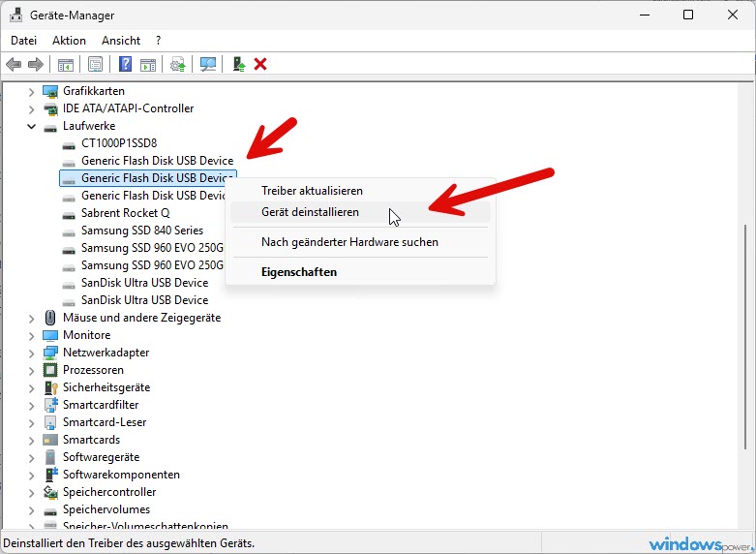Image resolution: width=756 pixels, height=554 pixels.
Task: Click the vertical scrollbar thumb
Action: [x=746, y=338]
